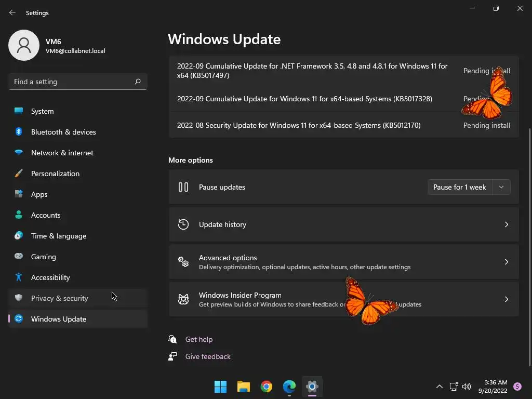Open the Windows Start menu
This screenshot has width=532, height=399.
220,387
